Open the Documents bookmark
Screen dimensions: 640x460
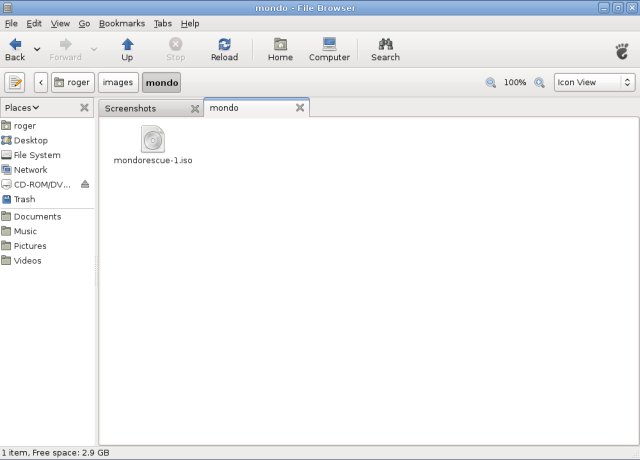pos(47,216)
